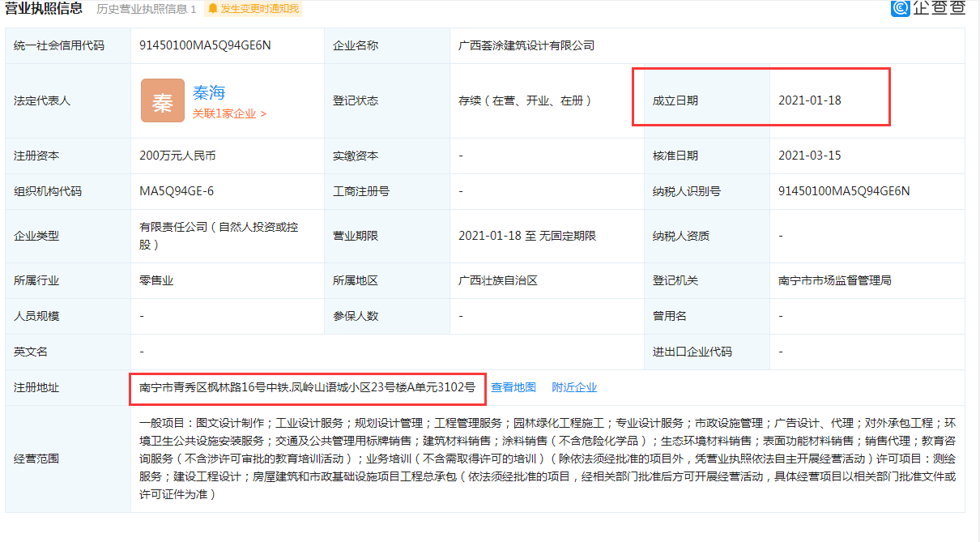Select credit code 91450100MA5Q94GE6N in first row
This screenshot has width=980, height=542.
tap(205, 45)
